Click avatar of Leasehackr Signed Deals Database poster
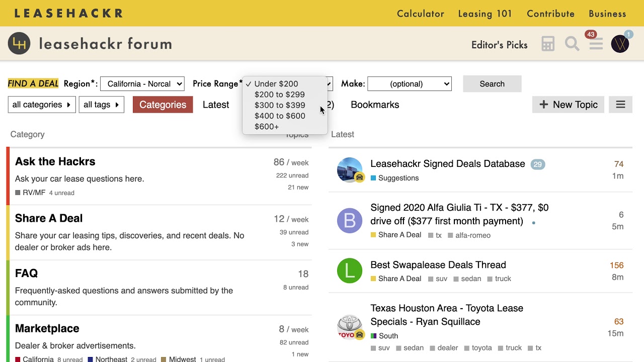The width and height of the screenshot is (644, 362). pyautogui.click(x=350, y=170)
